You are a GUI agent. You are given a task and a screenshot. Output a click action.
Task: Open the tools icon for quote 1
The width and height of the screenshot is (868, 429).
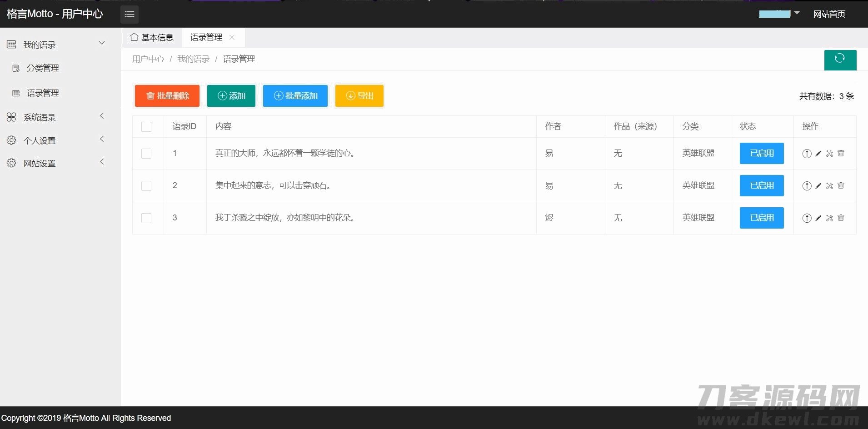pyautogui.click(x=829, y=154)
